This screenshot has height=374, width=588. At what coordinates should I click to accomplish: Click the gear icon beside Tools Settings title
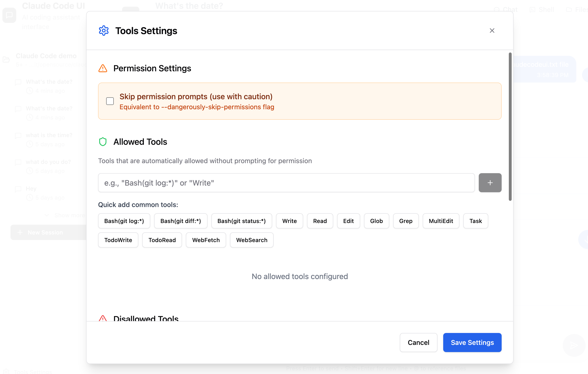click(104, 31)
